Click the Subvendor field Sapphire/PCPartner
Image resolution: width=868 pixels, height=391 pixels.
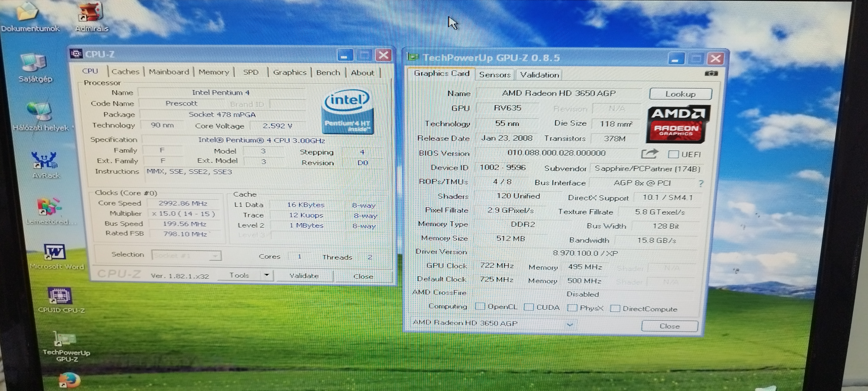[x=647, y=169]
